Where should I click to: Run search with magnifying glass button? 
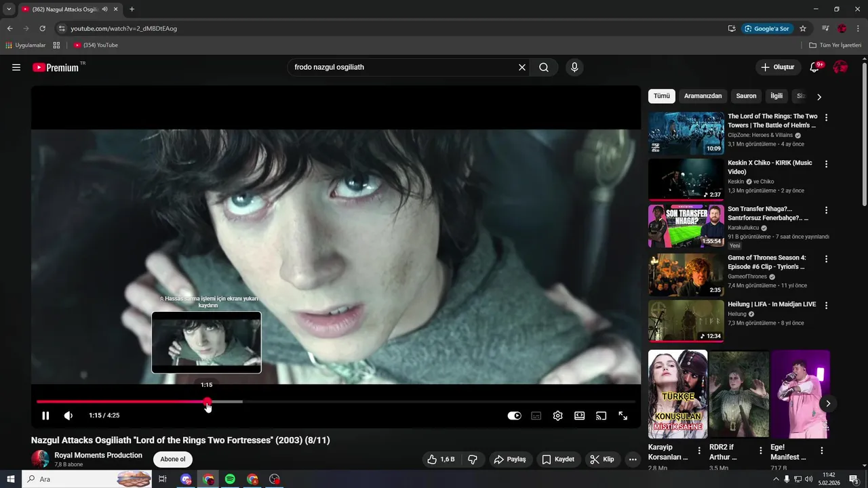pos(544,67)
